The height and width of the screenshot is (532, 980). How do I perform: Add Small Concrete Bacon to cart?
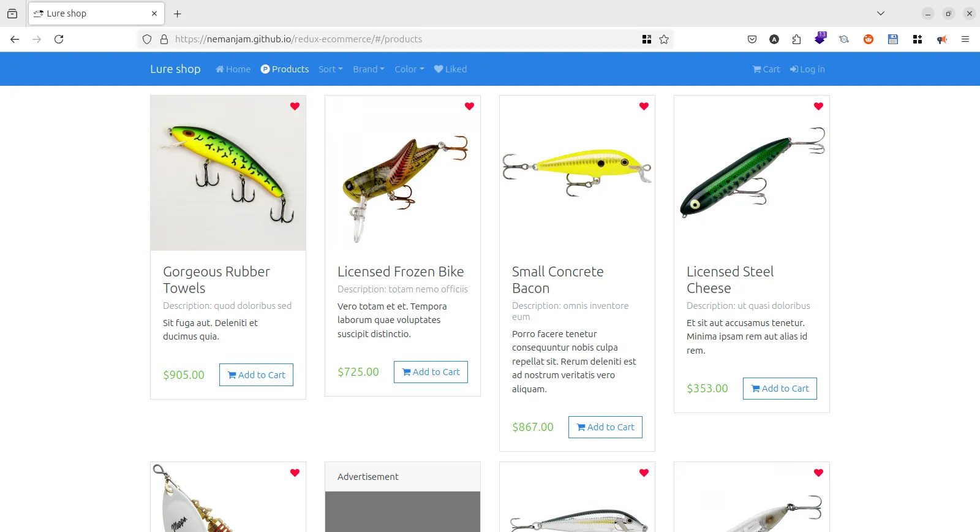pos(605,427)
